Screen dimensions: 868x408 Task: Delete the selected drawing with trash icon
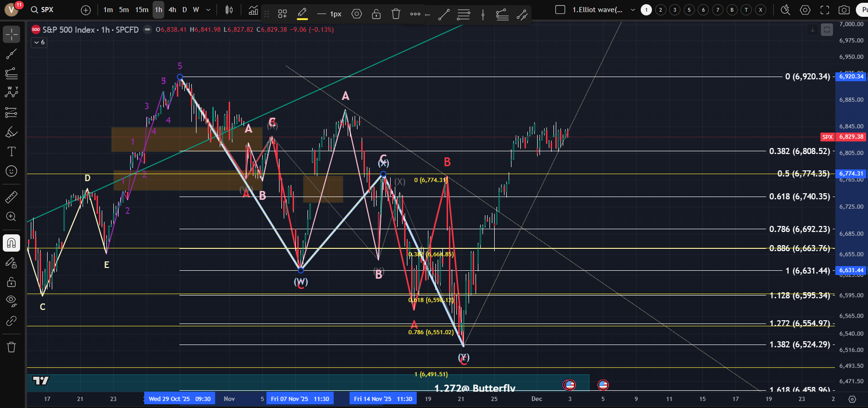point(396,14)
